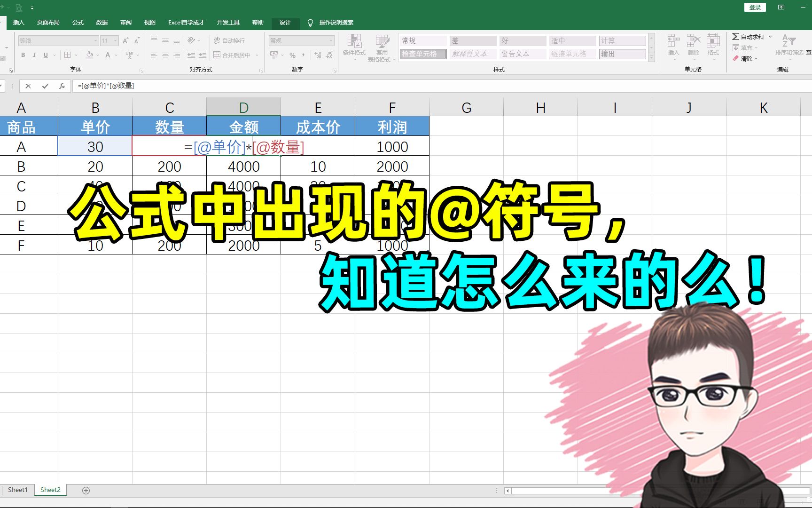Center text horizontally icon

(x=165, y=55)
